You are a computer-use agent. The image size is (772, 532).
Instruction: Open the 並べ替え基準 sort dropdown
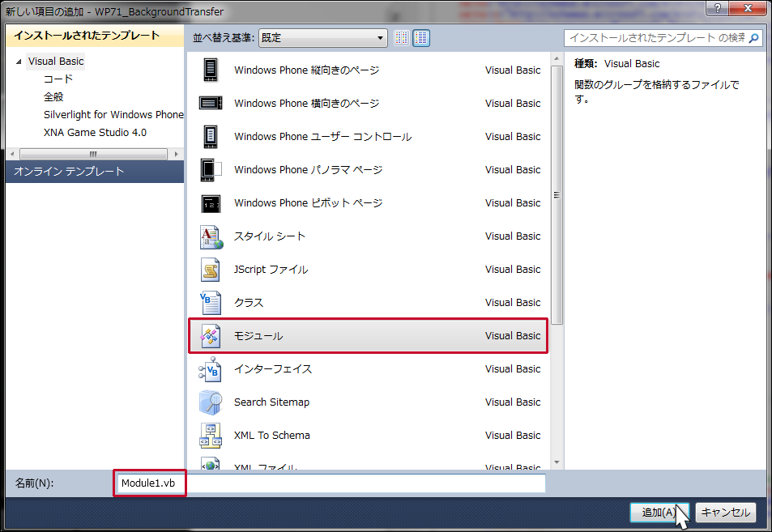click(323, 38)
